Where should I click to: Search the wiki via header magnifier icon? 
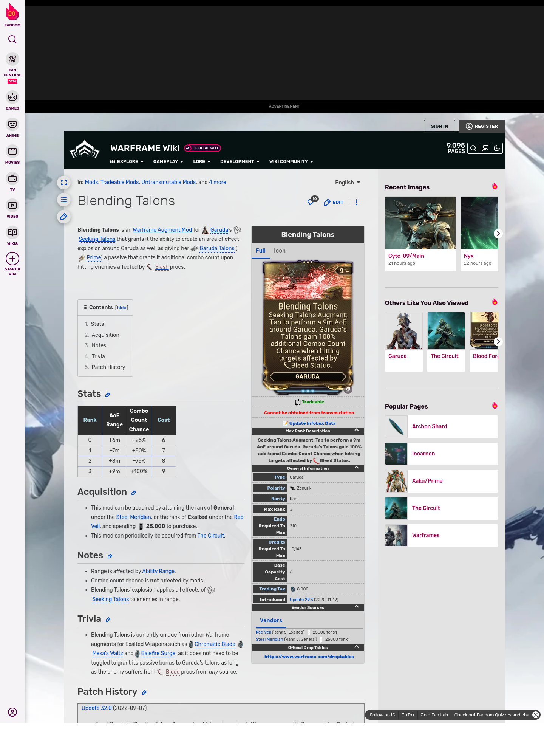pyautogui.click(x=473, y=148)
